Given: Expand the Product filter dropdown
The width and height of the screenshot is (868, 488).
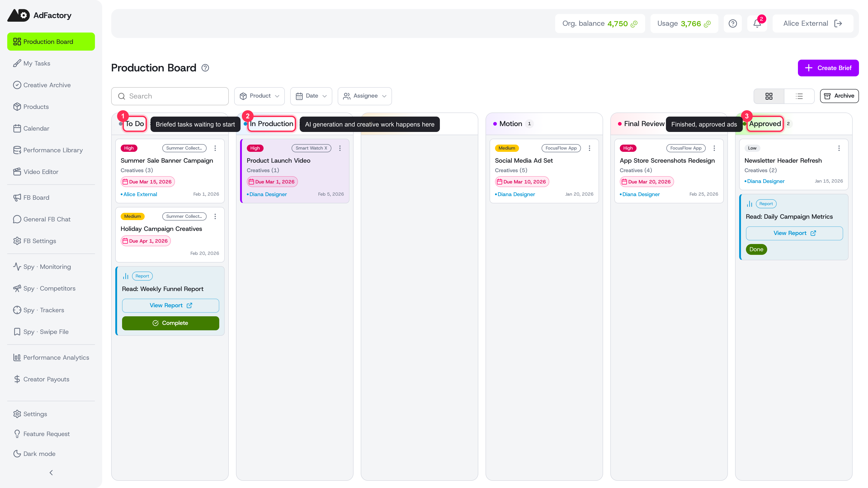Looking at the screenshot, I should [259, 96].
